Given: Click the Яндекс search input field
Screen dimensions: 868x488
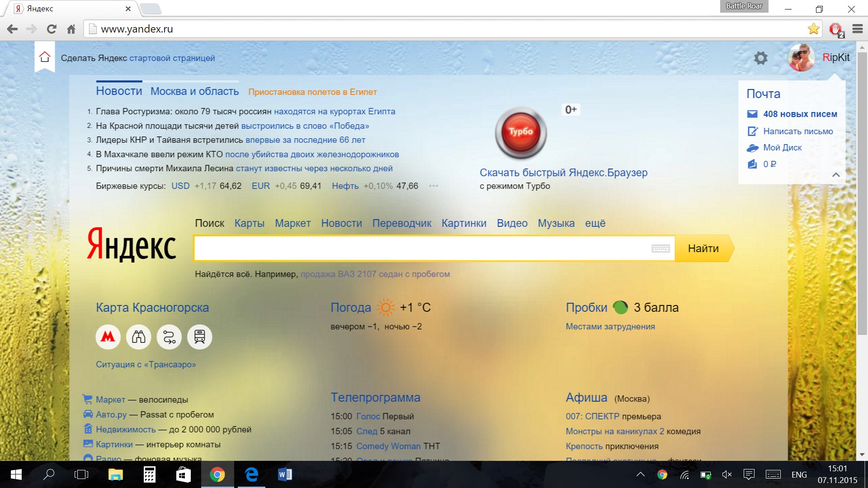Looking at the screenshot, I should click(x=434, y=249).
